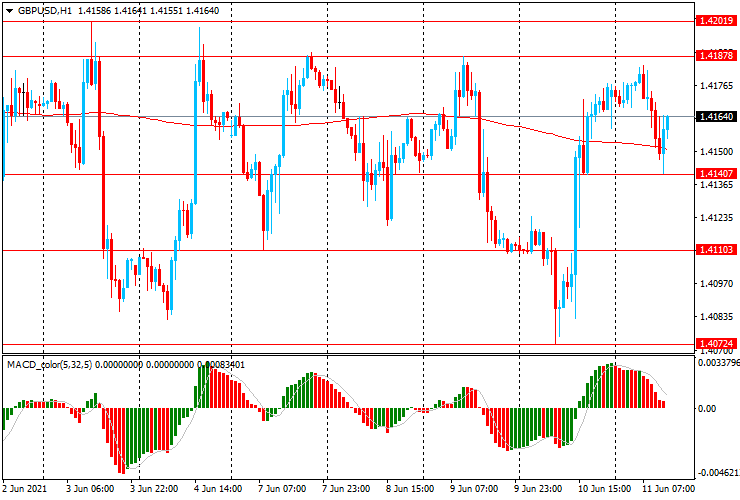The height and width of the screenshot is (500, 740).
Task: Click the 1.40970 price scale value
Action: [717, 283]
